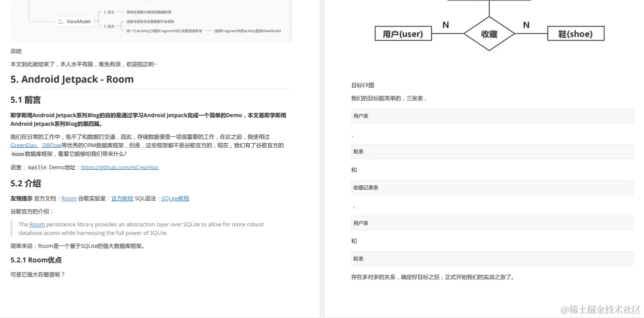Click the divider between the two pages
644x318 pixels.
point(322,159)
